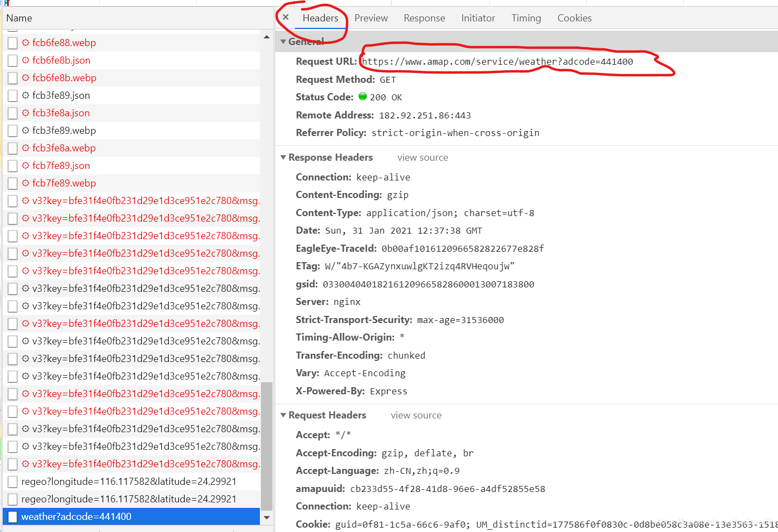Switch to the Initiator tab

click(478, 18)
